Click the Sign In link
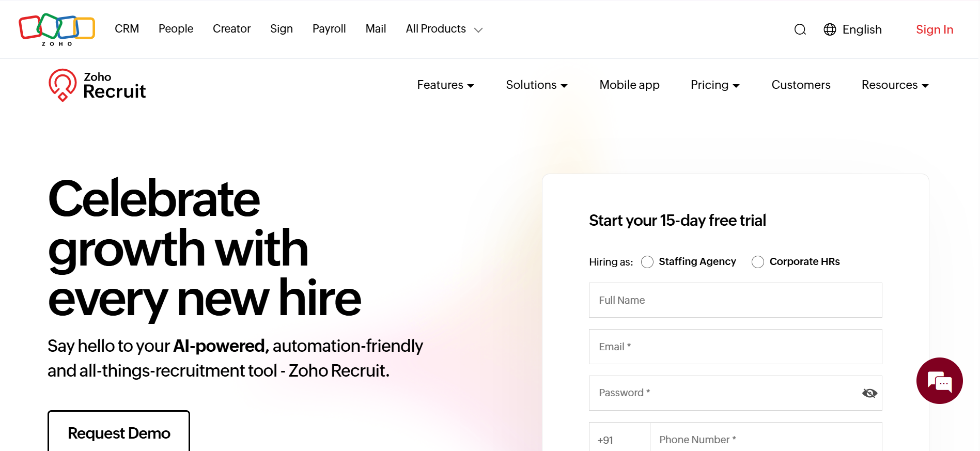980x451 pixels. tap(934, 29)
